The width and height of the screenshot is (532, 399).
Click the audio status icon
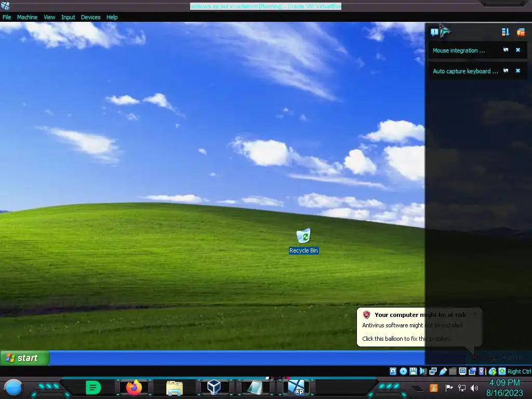(423, 371)
